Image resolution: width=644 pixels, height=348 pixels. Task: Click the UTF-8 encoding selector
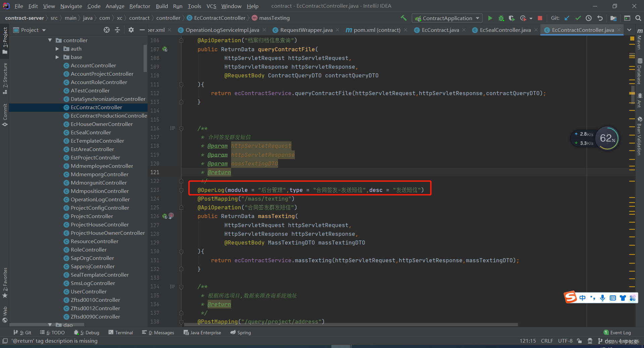pyautogui.click(x=565, y=341)
